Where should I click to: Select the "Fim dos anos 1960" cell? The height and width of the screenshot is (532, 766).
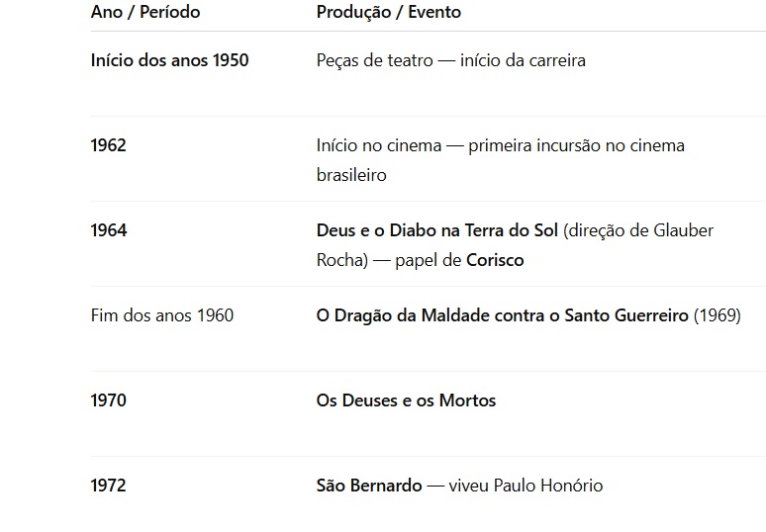pyautogui.click(x=162, y=315)
